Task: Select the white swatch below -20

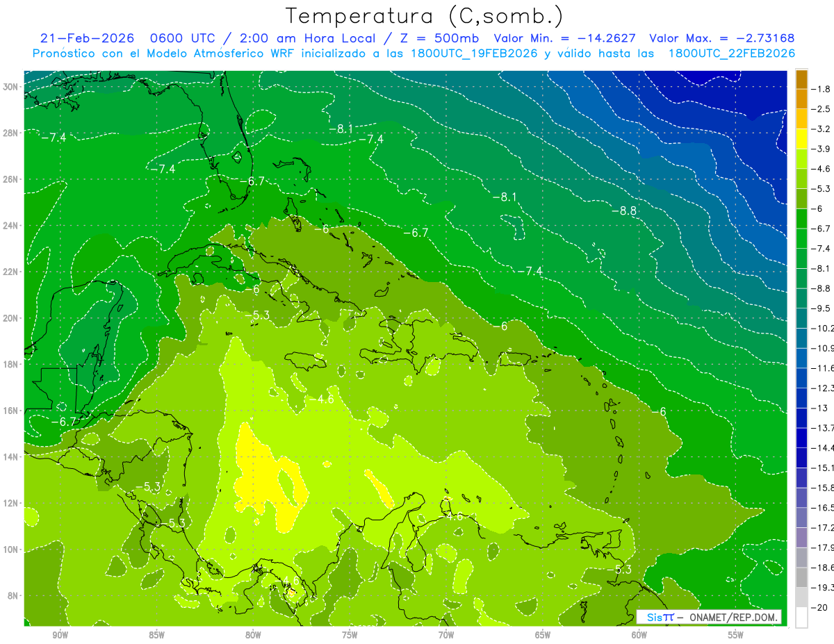Action: [x=801, y=617]
